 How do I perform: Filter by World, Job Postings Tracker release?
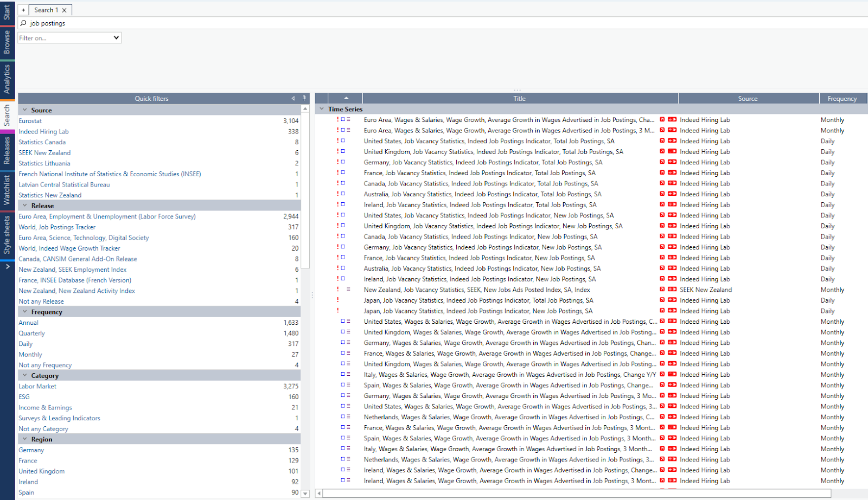coord(57,227)
